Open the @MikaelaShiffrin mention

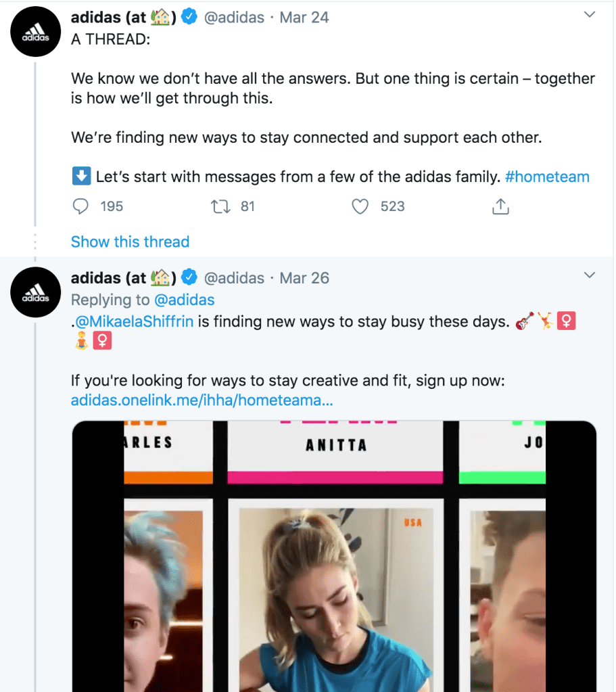[x=135, y=322]
